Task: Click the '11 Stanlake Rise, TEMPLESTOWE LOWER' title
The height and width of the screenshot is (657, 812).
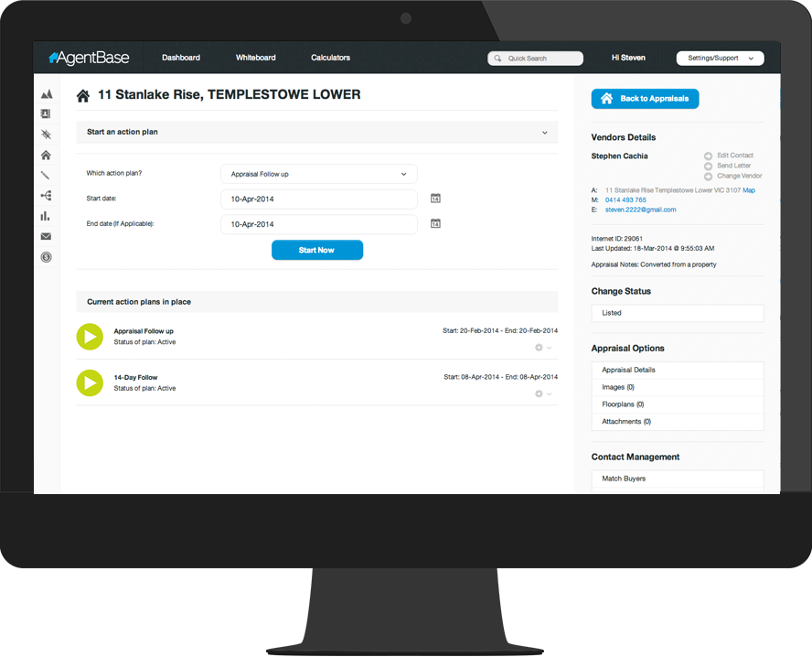Action: (x=230, y=94)
